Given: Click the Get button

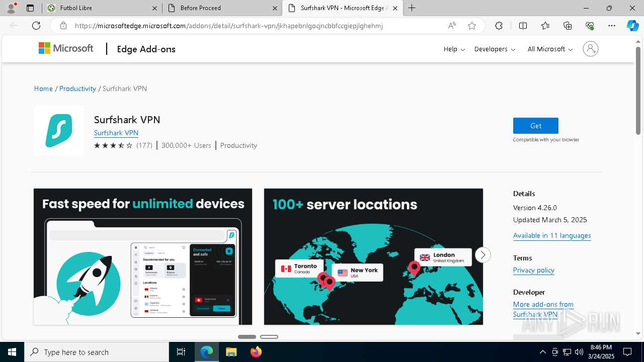Looking at the screenshot, I should tap(535, 126).
